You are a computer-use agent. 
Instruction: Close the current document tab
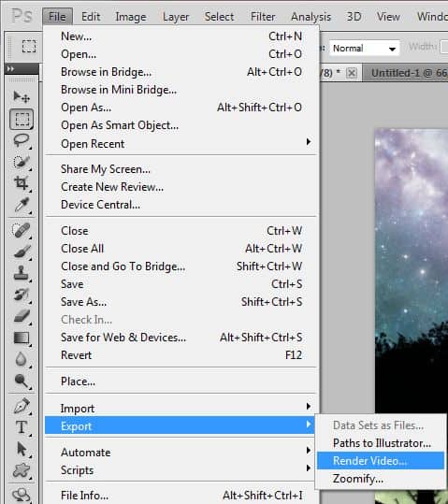pos(352,73)
